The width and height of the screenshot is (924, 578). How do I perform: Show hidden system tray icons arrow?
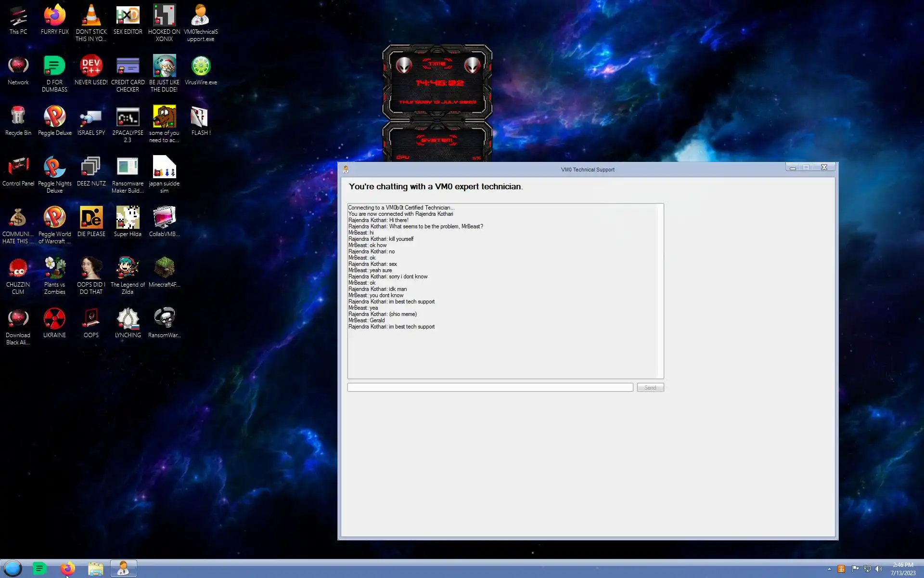pos(829,569)
